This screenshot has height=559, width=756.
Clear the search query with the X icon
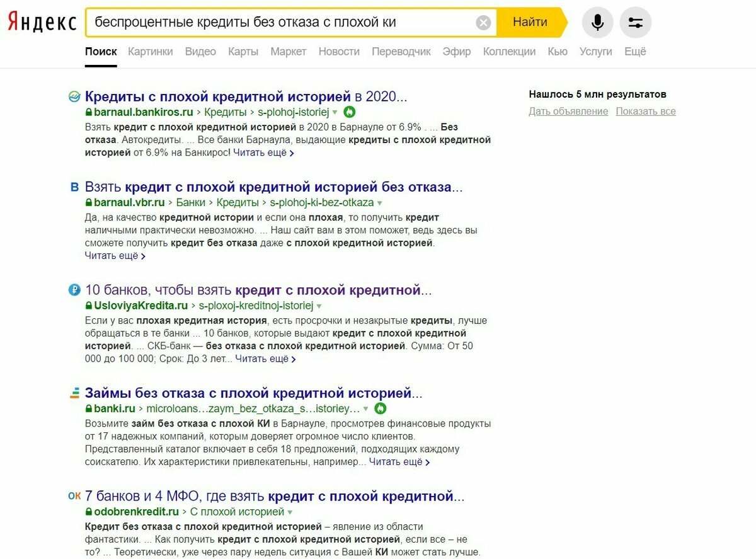click(483, 23)
